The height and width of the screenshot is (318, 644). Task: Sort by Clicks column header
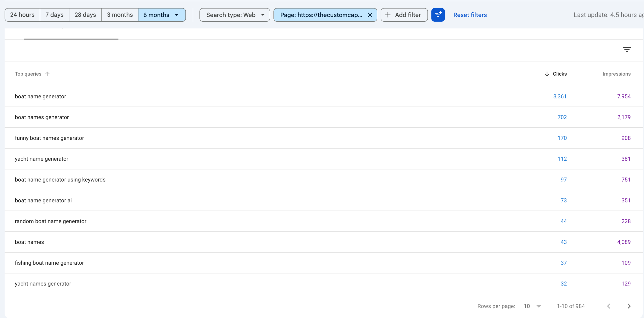(x=559, y=74)
